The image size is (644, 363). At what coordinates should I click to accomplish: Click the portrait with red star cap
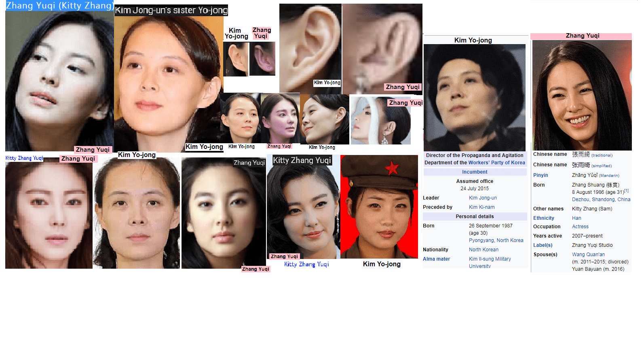pos(379,206)
